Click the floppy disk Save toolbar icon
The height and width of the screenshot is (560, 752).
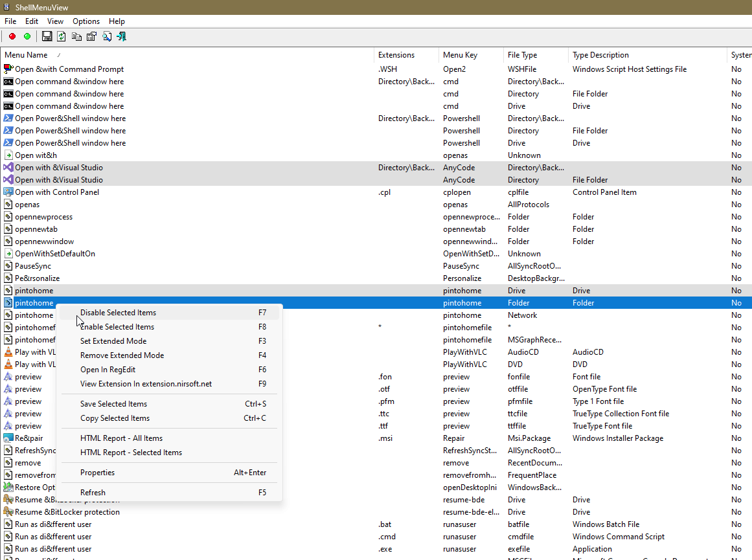[47, 36]
